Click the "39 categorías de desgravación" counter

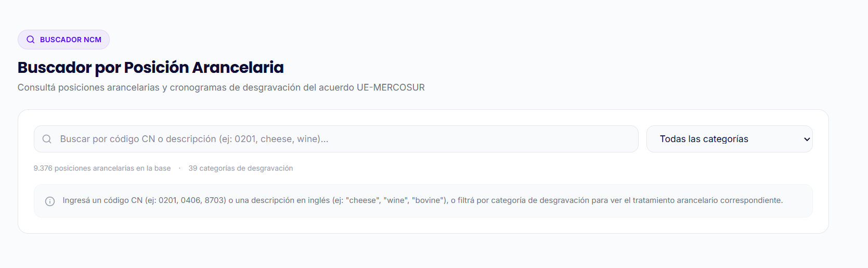pos(240,168)
